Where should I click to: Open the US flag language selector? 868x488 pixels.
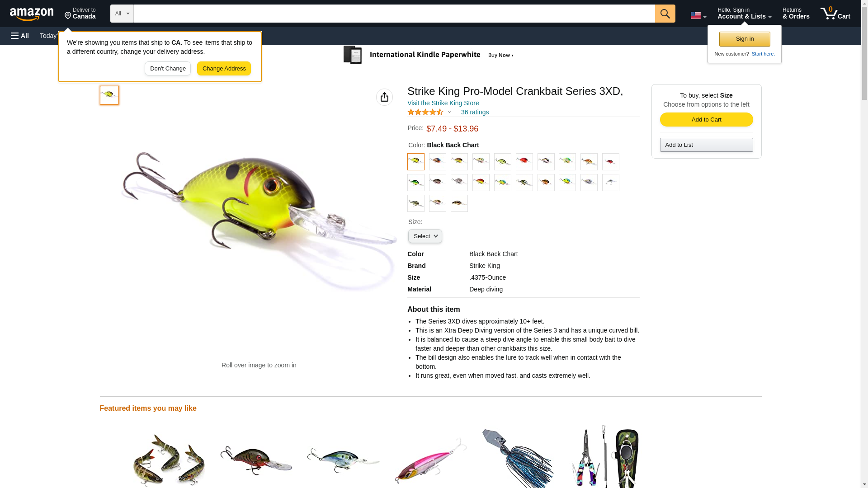[698, 15]
